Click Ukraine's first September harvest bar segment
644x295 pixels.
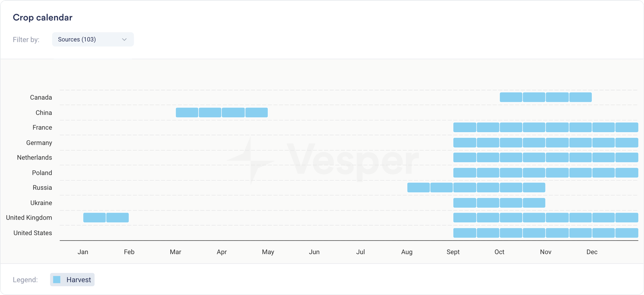coord(464,203)
